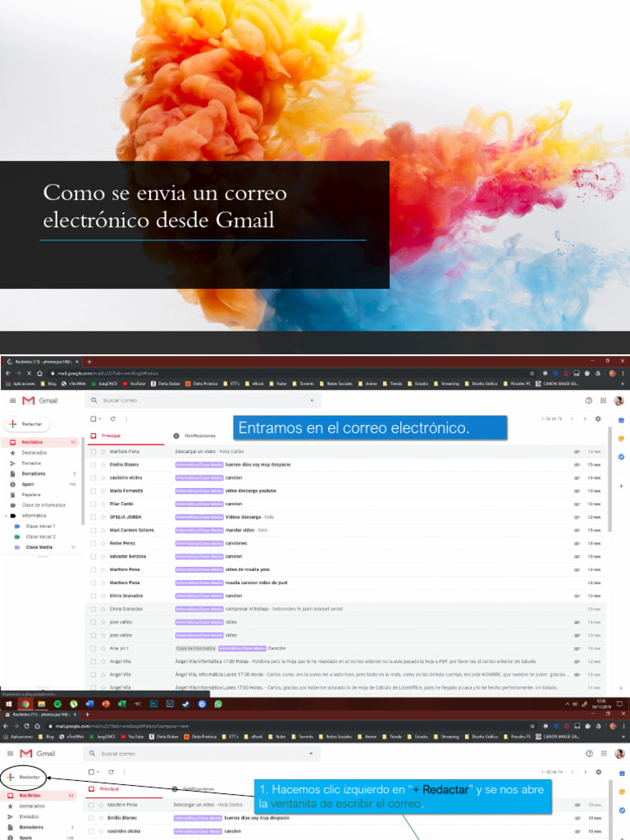Open PowerPoint from the Windows taskbar

106,704
